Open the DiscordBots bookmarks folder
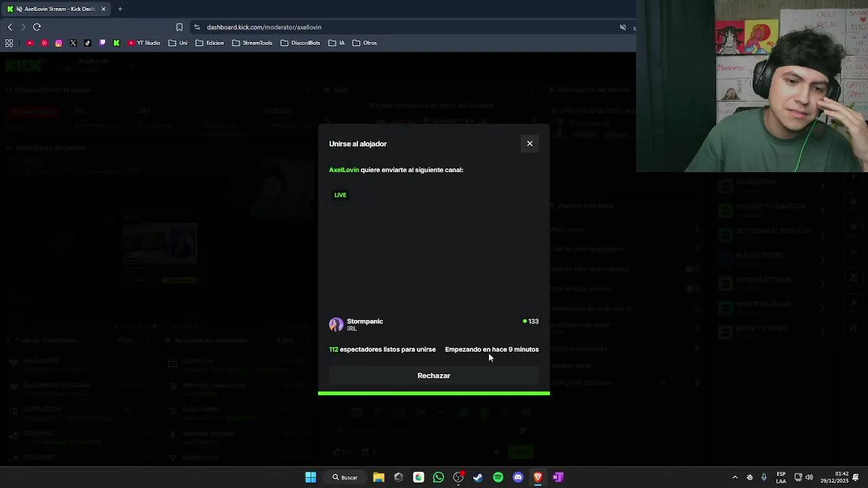This screenshot has height=488, width=868. click(300, 43)
